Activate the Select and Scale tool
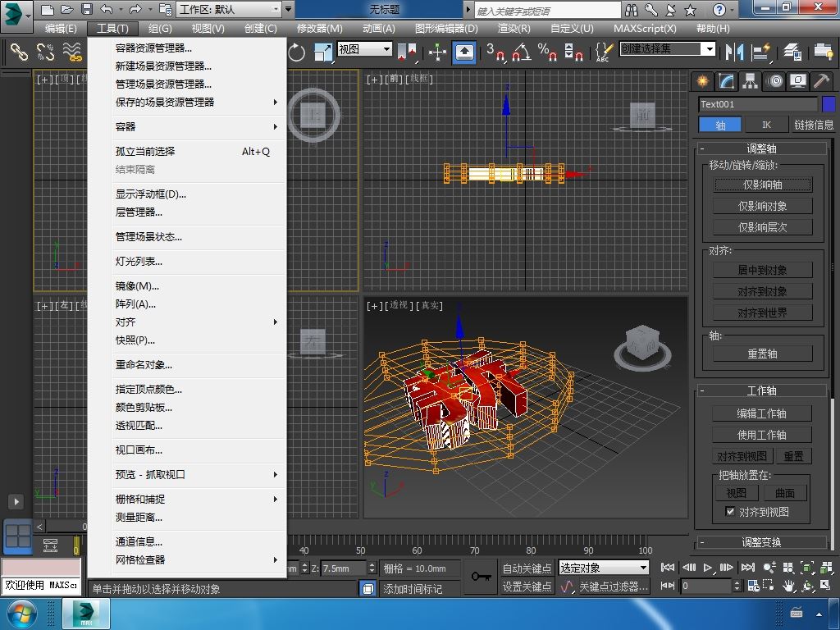The width and height of the screenshot is (840, 630). click(323, 52)
